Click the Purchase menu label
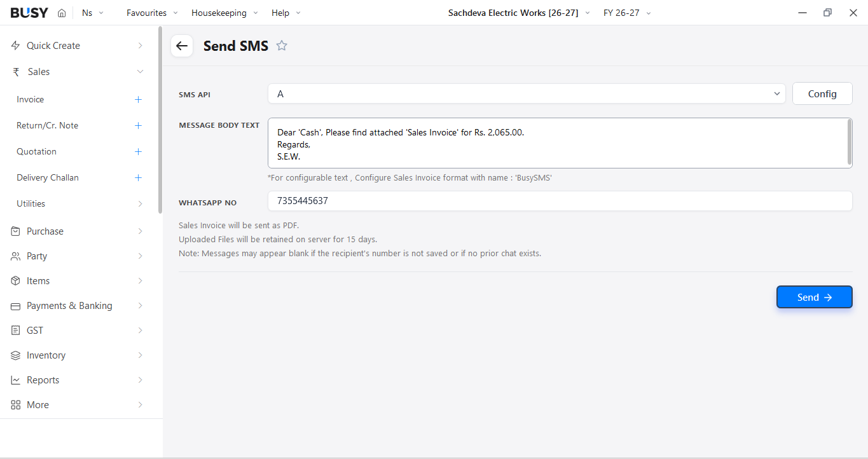Image resolution: width=868 pixels, height=459 pixels. (45, 231)
